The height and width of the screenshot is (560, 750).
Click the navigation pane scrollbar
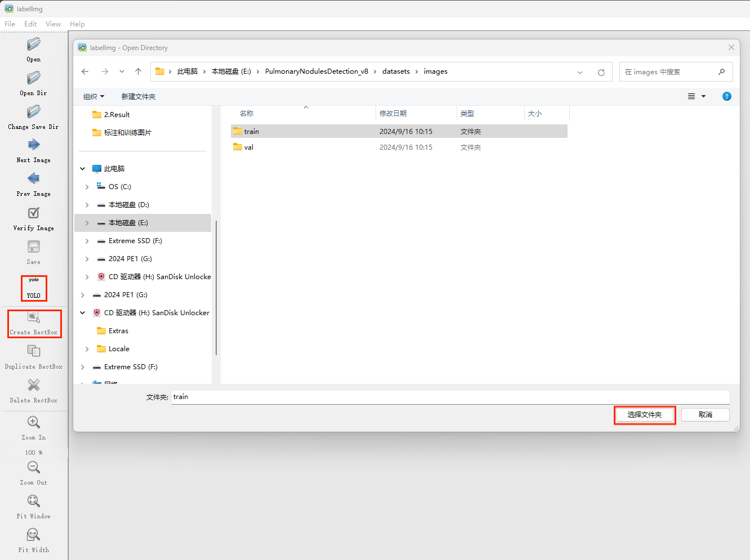click(216, 288)
